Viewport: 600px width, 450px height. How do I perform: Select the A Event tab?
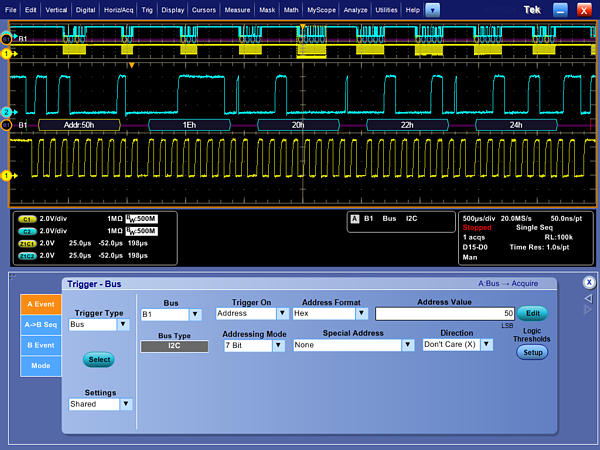click(x=40, y=305)
